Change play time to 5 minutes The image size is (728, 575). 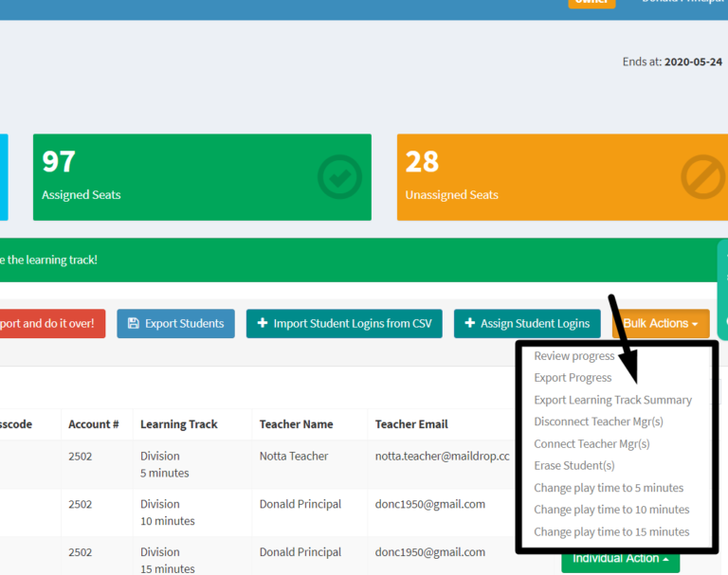608,488
